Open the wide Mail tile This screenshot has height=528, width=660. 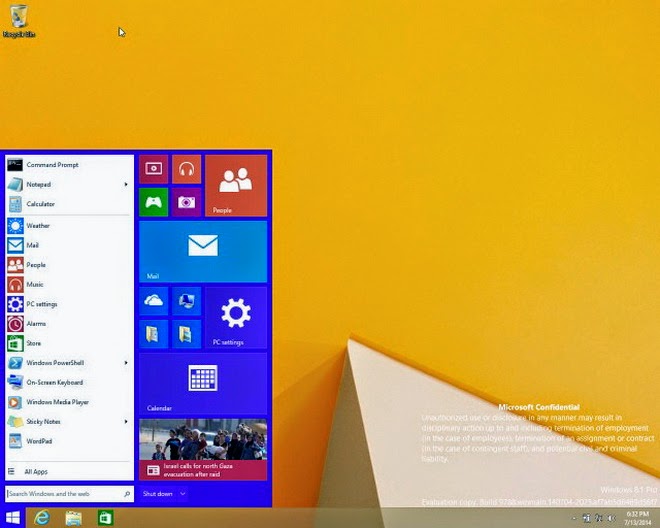(x=203, y=251)
